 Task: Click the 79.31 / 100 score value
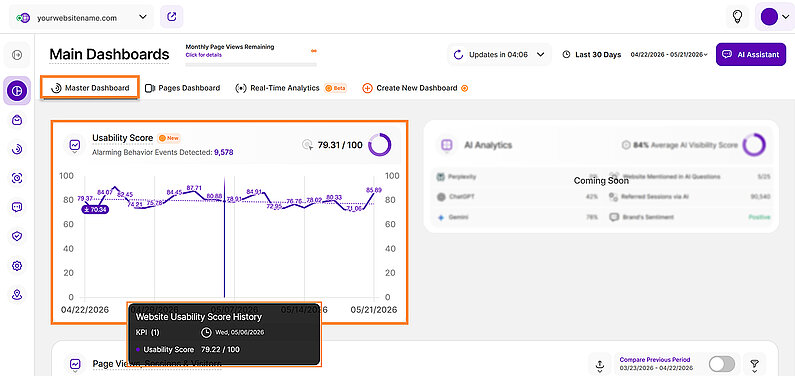pyautogui.click(x=340, y=145)
